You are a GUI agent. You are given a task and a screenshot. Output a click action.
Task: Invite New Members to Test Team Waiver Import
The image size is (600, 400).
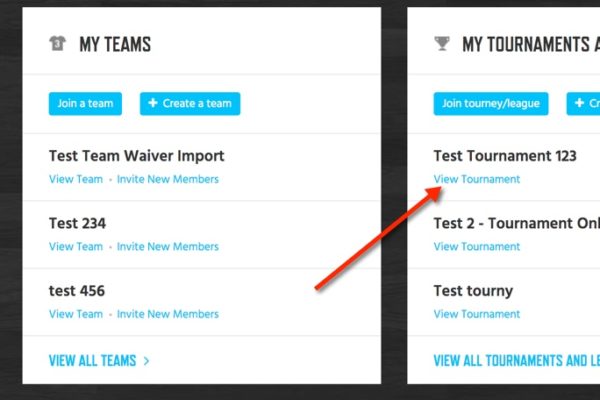[168, 179]
